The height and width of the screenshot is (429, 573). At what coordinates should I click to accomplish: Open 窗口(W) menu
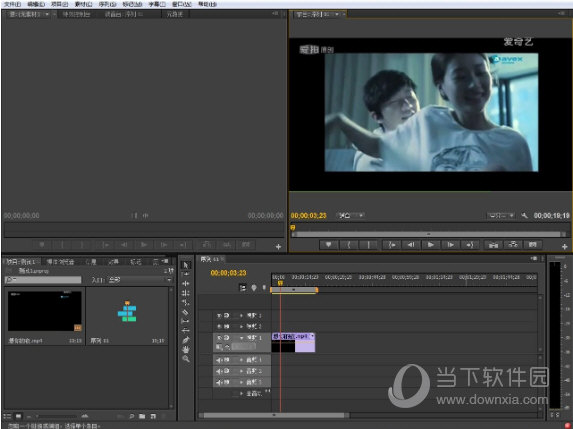(182, 4)
